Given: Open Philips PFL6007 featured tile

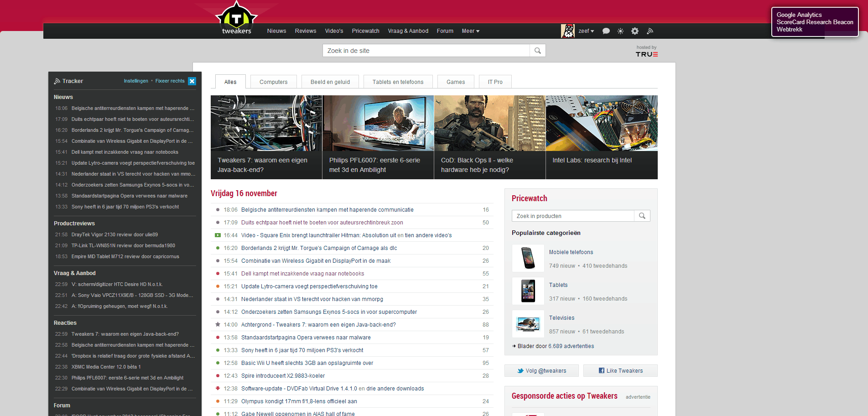Looking at the screenshot, I should (378, 137).
